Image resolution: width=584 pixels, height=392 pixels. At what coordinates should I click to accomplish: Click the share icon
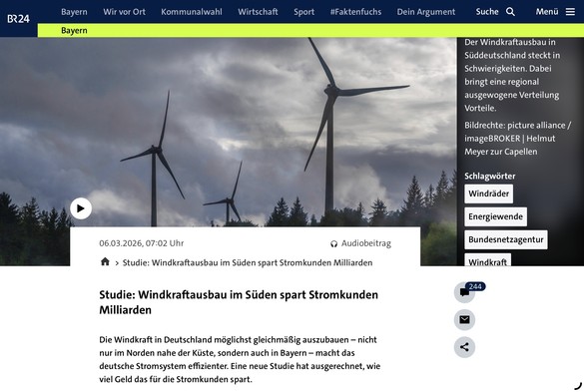coord(464,347)
